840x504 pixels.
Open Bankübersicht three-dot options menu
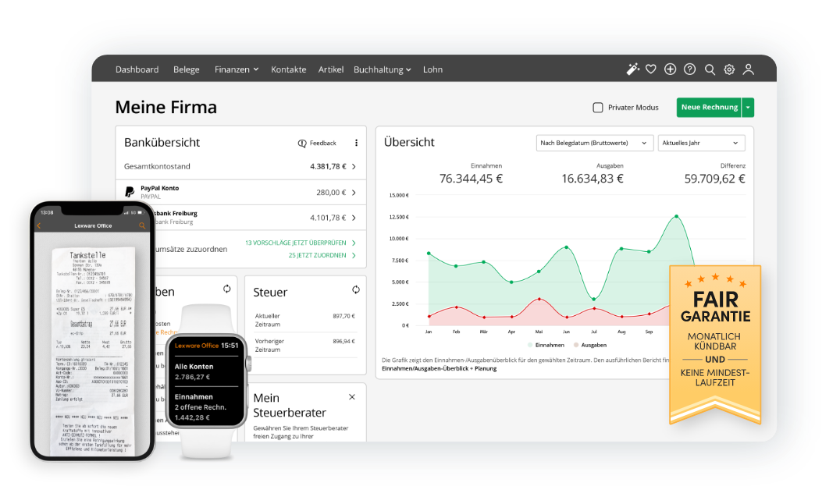point(356,143)
